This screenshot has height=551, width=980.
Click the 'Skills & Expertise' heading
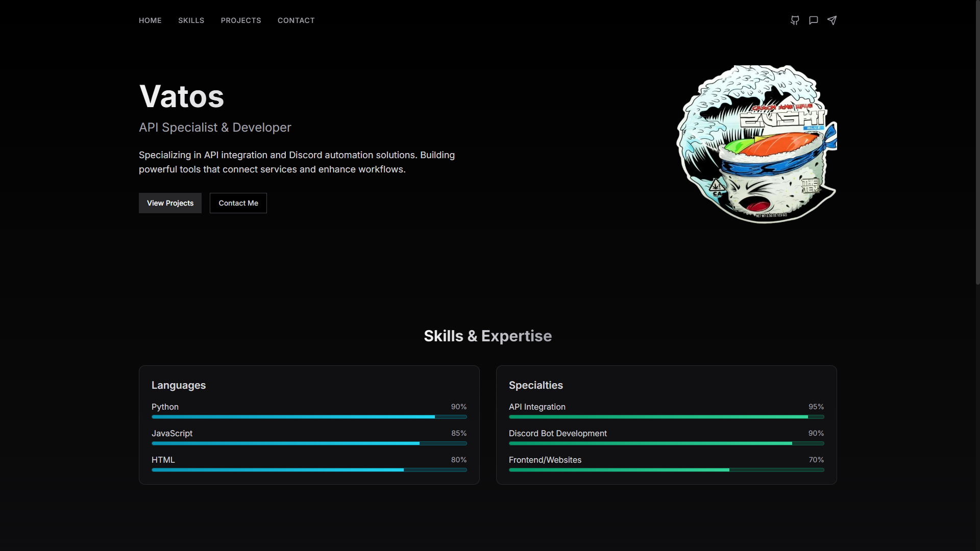487,336
